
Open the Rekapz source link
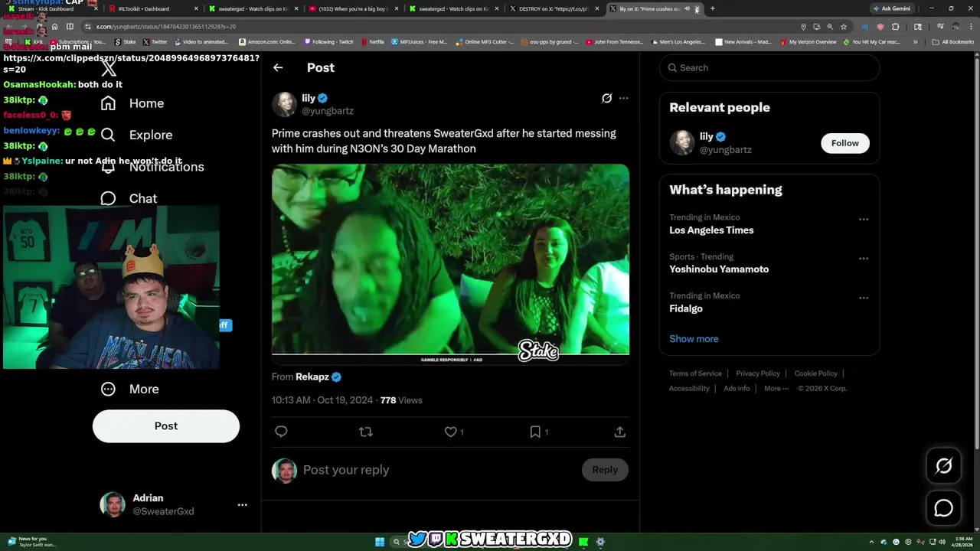click(x=313, y=377)
